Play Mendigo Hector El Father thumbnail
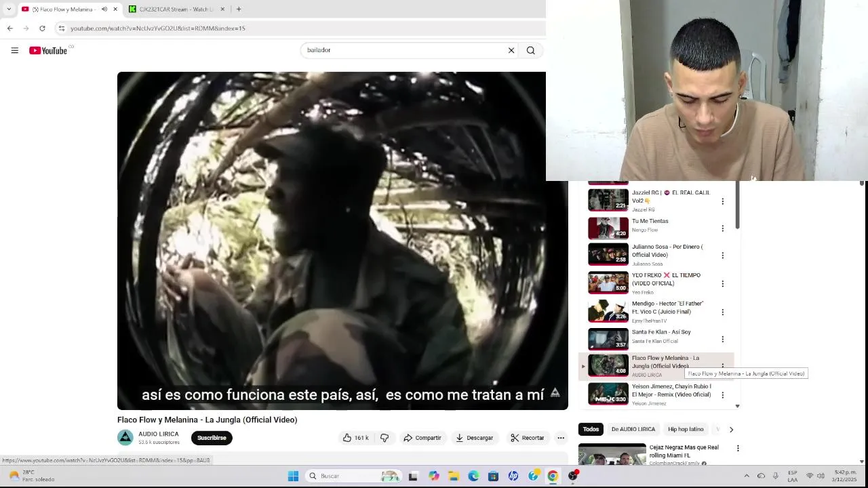The width and height of the screenshot is (868, 488). click(x=608, y=311)
